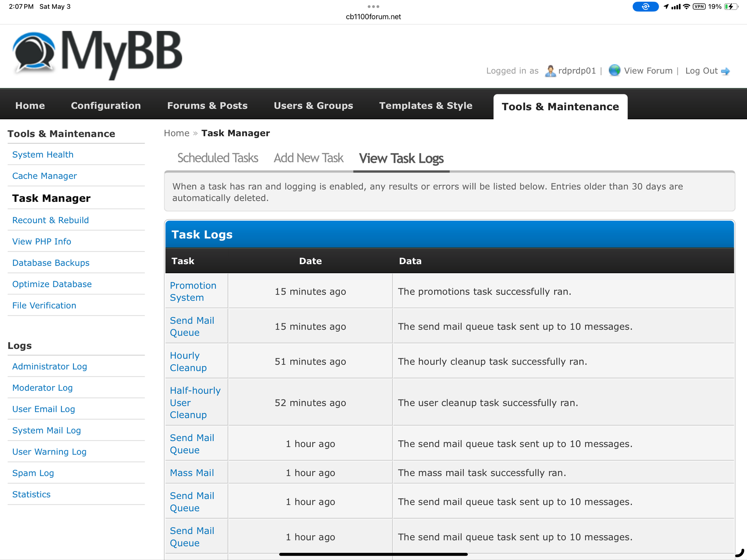Open the Scheduled Tasks sub-tab
Image resolution: width=747 pixels, height=560 pixels.
coord(218,158)
